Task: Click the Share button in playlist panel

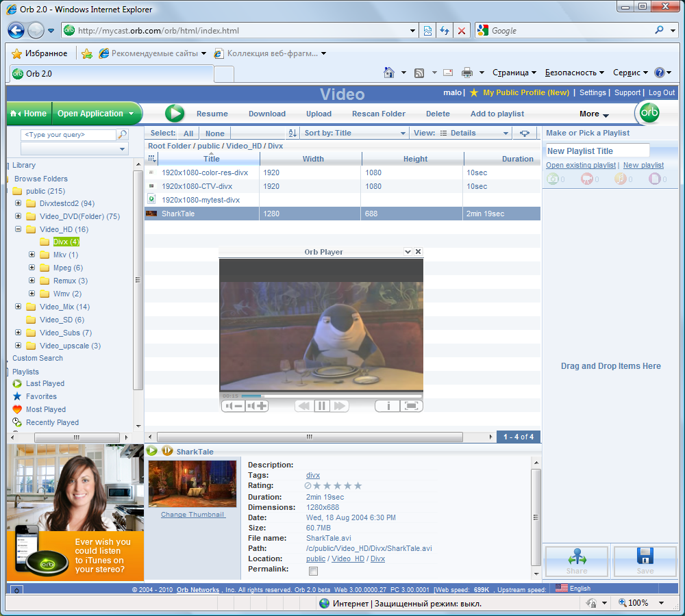Action: 577,561
